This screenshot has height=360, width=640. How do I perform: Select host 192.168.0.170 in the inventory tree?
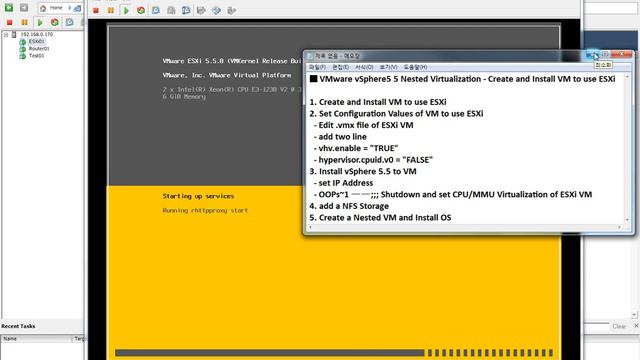coord(37,34)
